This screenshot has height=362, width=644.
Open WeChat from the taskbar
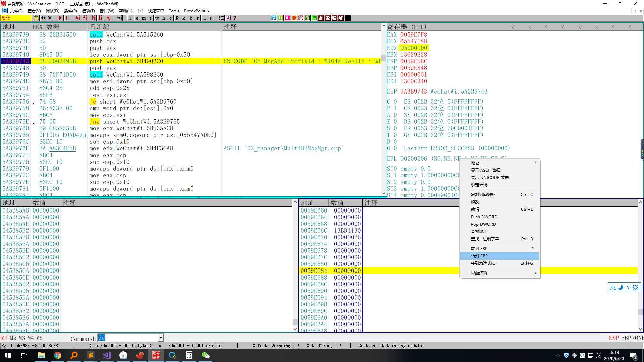pos(205,355)
